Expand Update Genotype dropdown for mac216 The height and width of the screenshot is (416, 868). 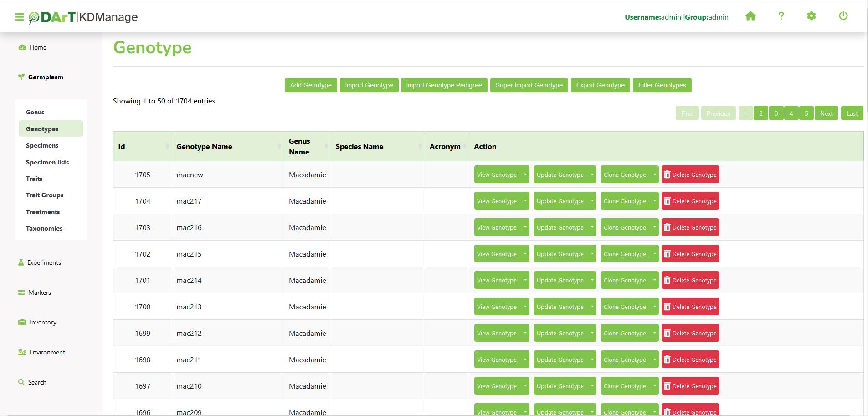tap(592, 227)
